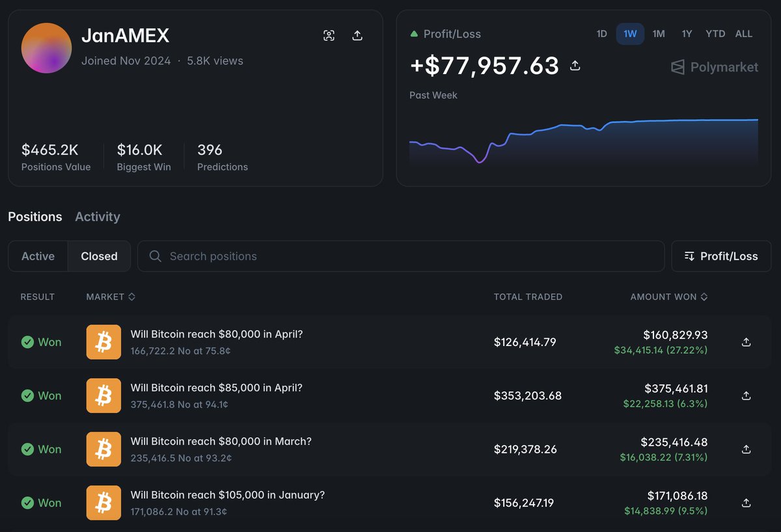Image resolution: width=781 pixels, height=532 pixels.
Task: Click Won checkmark for $80,000 in April
Action: pos(27,342)
